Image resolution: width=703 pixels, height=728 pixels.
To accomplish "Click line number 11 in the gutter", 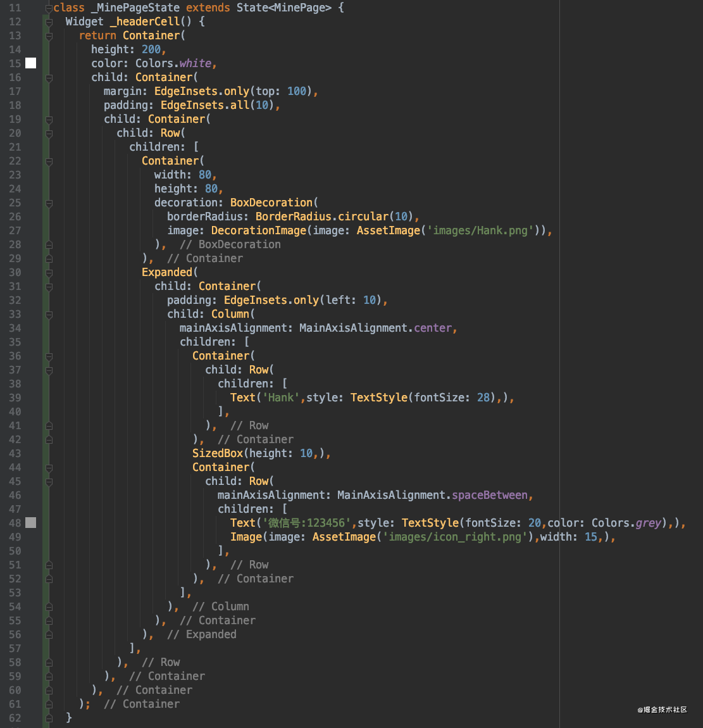I will click(15, 8).
